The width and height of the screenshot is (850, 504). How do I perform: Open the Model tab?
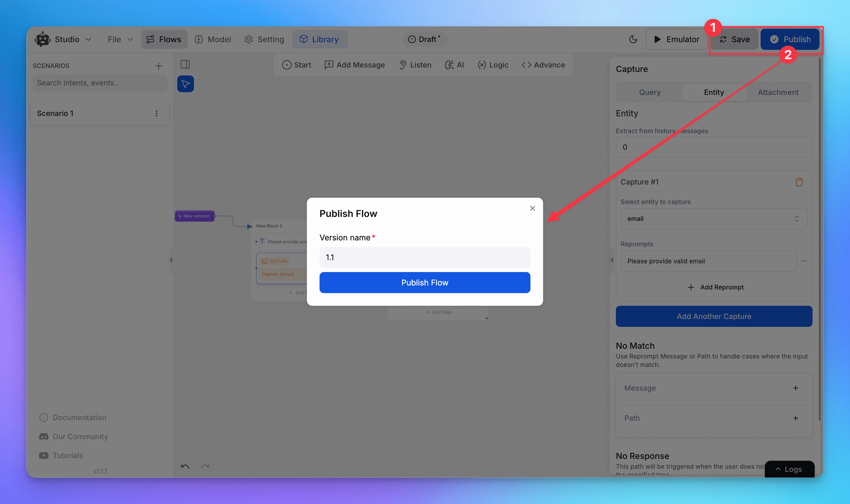pos(213,39)
